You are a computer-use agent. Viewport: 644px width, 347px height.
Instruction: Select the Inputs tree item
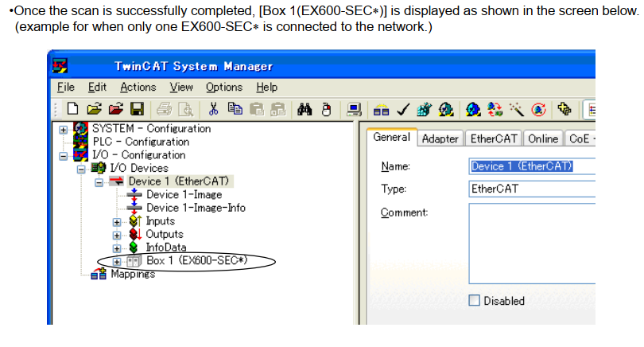coord(160,220)
